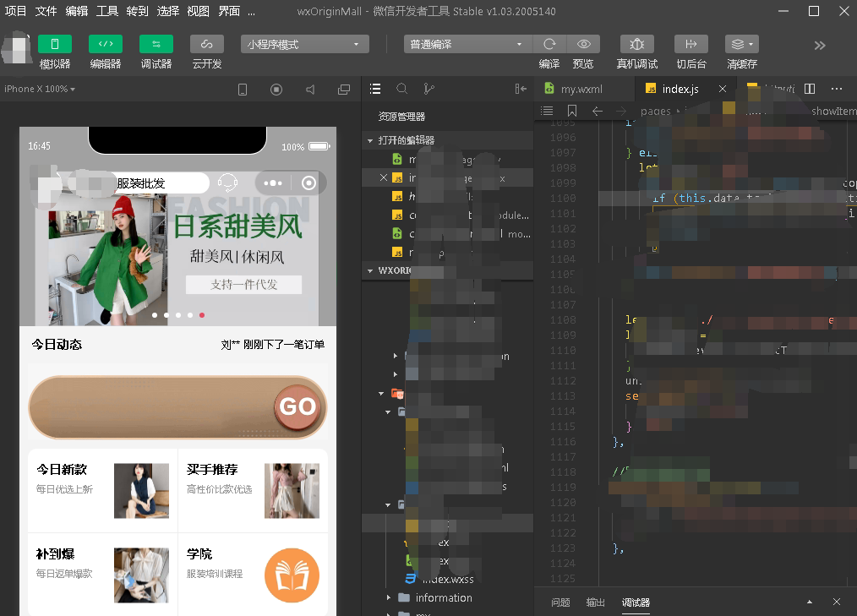This screenshot has height=616, width=857.
Task: Toggle the debugger panel (调试器)
Action: tap(156, 44)
